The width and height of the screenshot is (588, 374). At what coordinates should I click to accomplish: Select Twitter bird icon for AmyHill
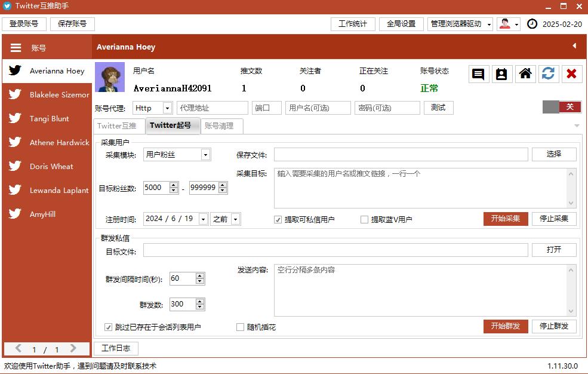click(x=15, y=214)
